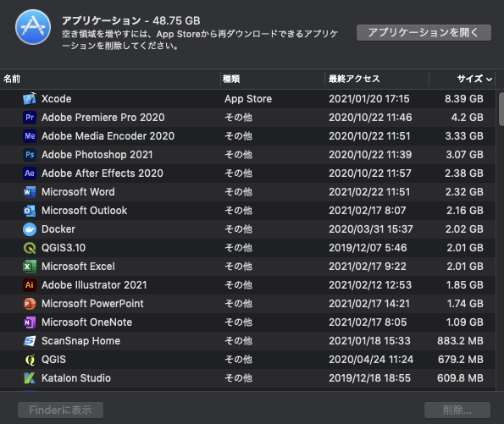Select the Microsoft PowerPoint icon
This screenshot has height=424, width=504.
click(30, 304)
